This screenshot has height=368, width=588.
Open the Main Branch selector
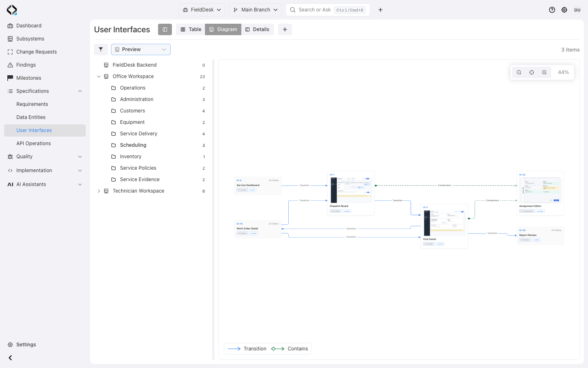coord(255,10)
